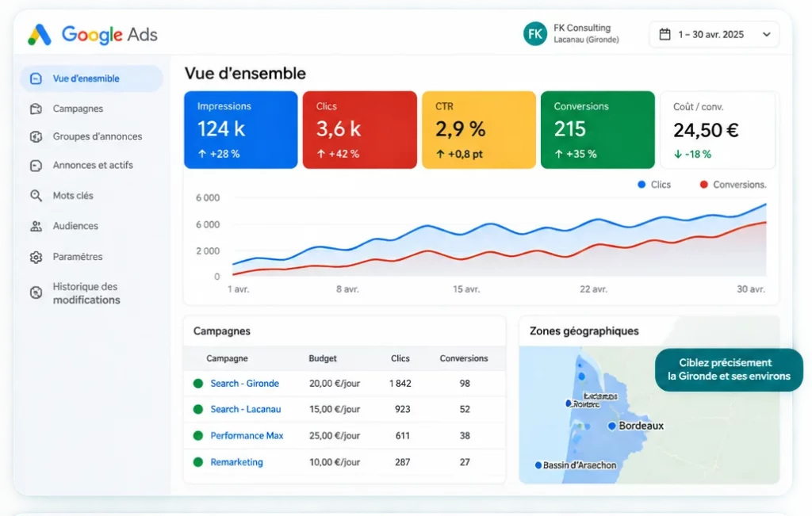Click the -18 % cost change indicator
Viewport: 812px width, 516px height.
[692, 155]
